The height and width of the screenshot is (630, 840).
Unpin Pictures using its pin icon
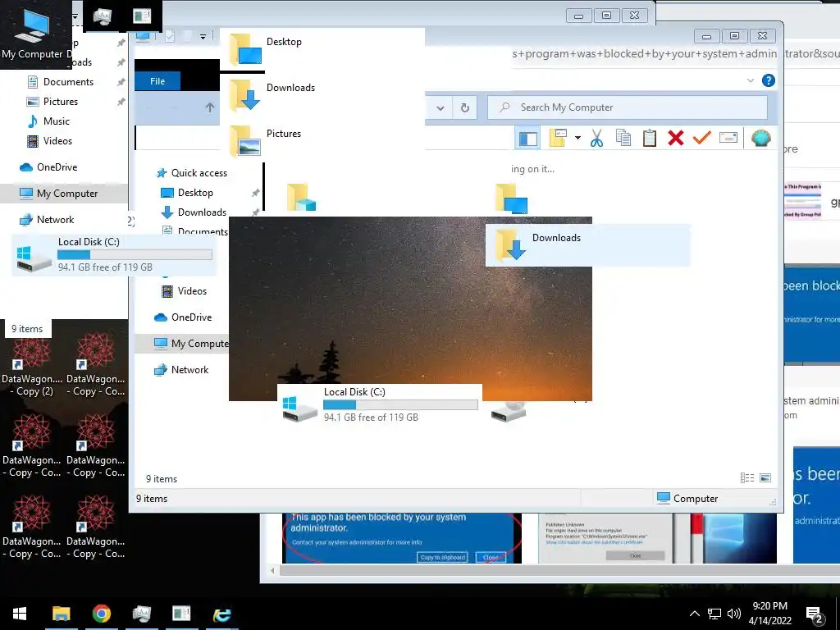click(x=121, y=102)
